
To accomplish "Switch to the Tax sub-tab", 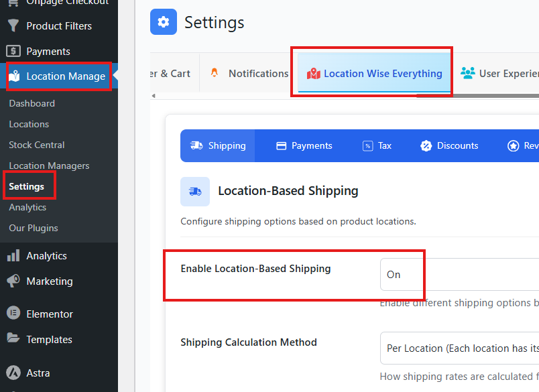I will [377, 145].
